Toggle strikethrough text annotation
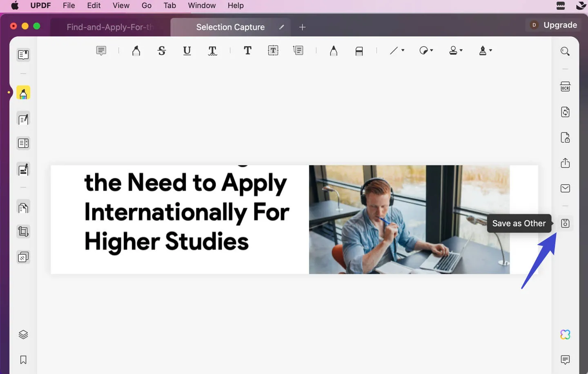The image size is (588, 374). [x=162, y=51]
